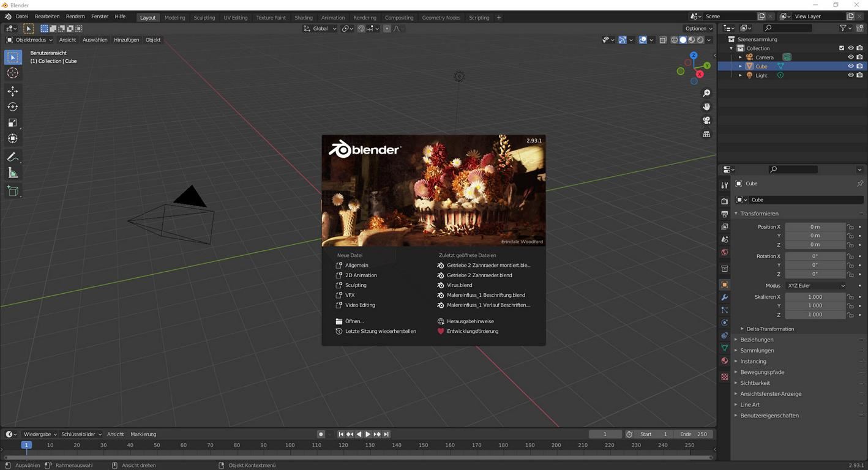The image size is (868, 470).
Task: Open the Herausgabehinweise link
Action: point(470,321)
